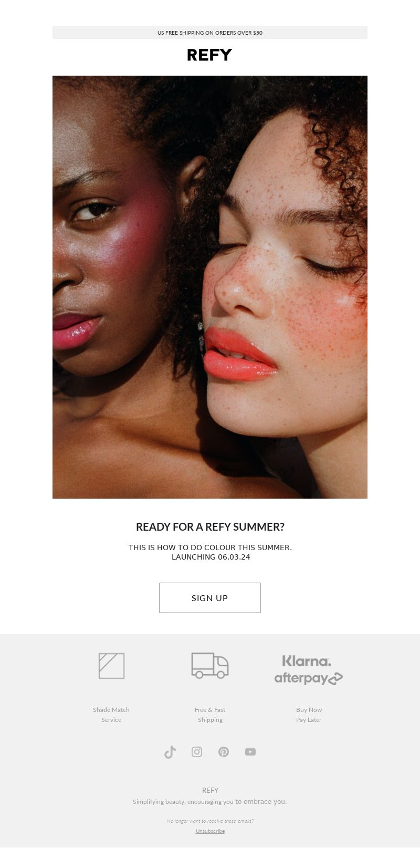420x868 pixels.
Task: Open the YouTube social icon
Action: [x=250, y=752]
